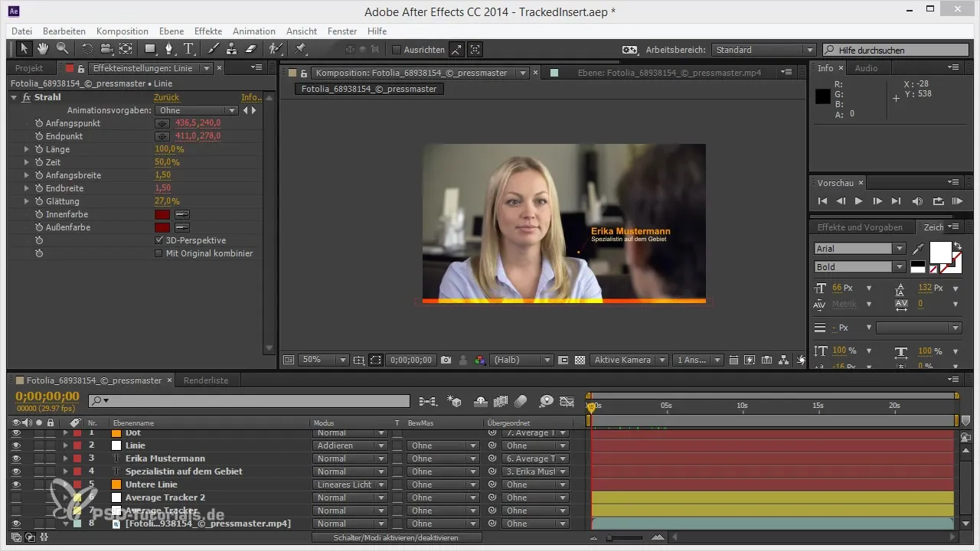Open the Komposition menu
The width and height of the screenshot is (980, 551).
(122, 31)
